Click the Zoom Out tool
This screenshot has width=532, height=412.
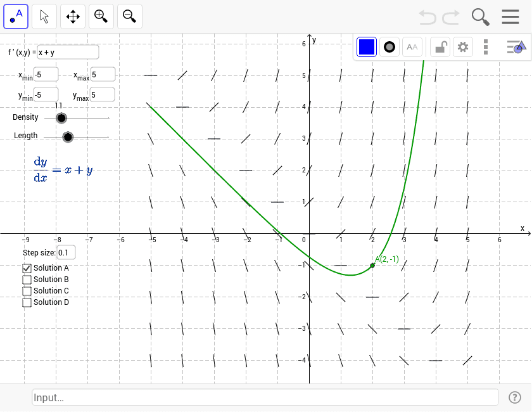pos(129,16)
